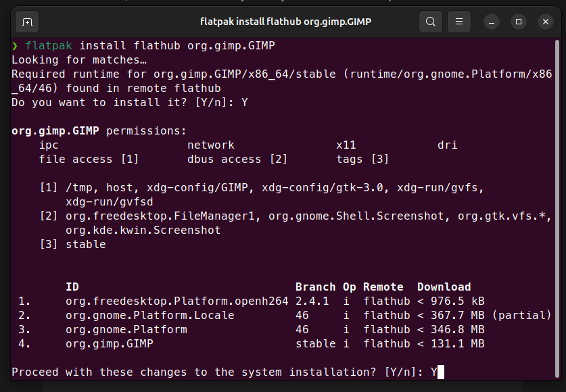
Task: Open the terminal search icon
Action: [x=430, y=22]
